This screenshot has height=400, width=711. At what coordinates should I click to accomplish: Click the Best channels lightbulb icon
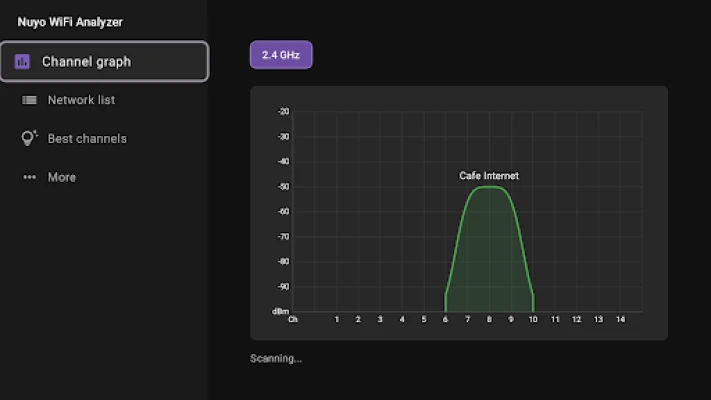coord(29,139)
